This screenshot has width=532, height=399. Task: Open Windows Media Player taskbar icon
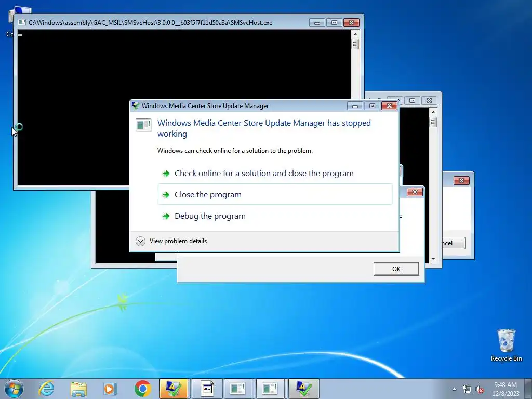[x=110, y=389]
